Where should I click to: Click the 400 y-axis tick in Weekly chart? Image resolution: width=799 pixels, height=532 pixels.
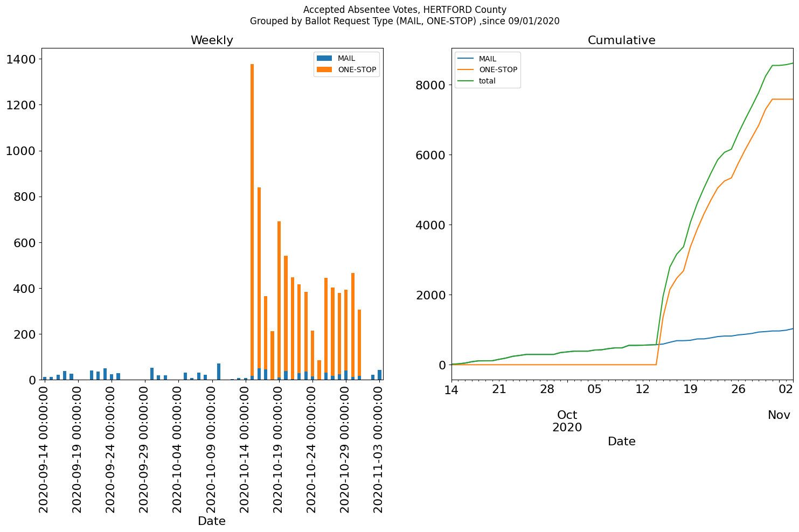pyautogui.click(x=25, y=289)
